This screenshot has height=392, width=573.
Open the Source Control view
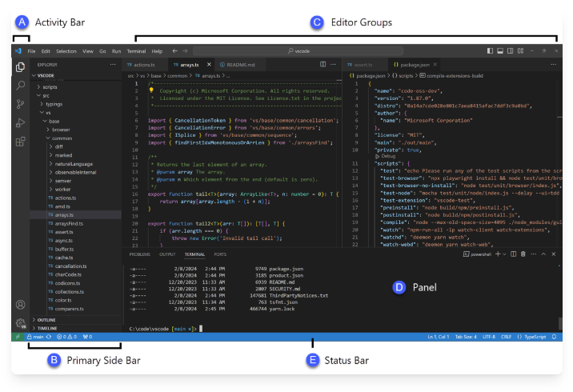(21, 105)
